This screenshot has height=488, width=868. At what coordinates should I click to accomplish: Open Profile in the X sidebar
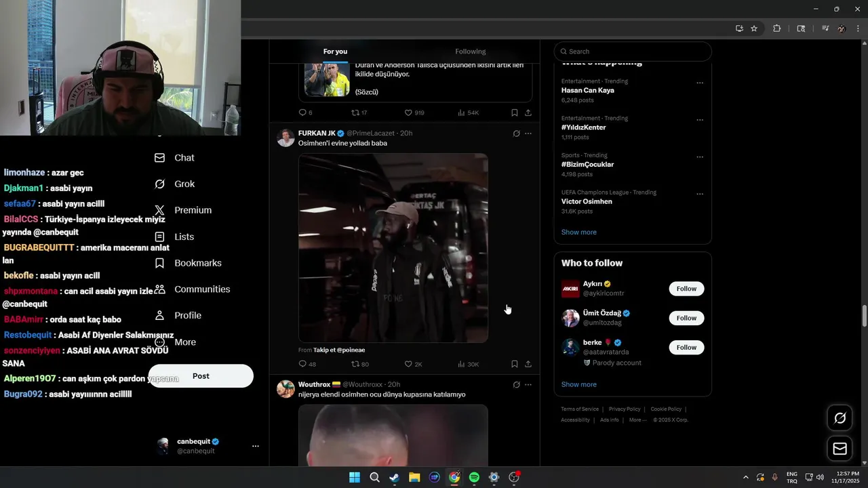click(178, 316)
